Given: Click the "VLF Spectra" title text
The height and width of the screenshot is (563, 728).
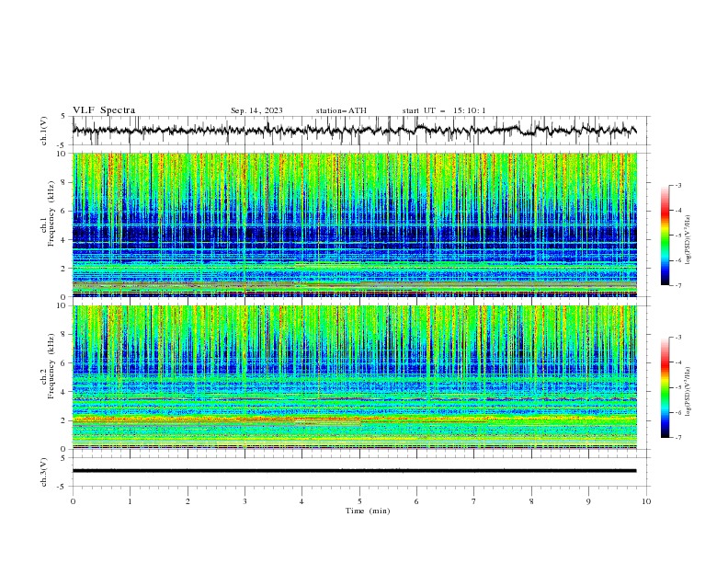Looking at the screenshot, I should click(104, 110).
